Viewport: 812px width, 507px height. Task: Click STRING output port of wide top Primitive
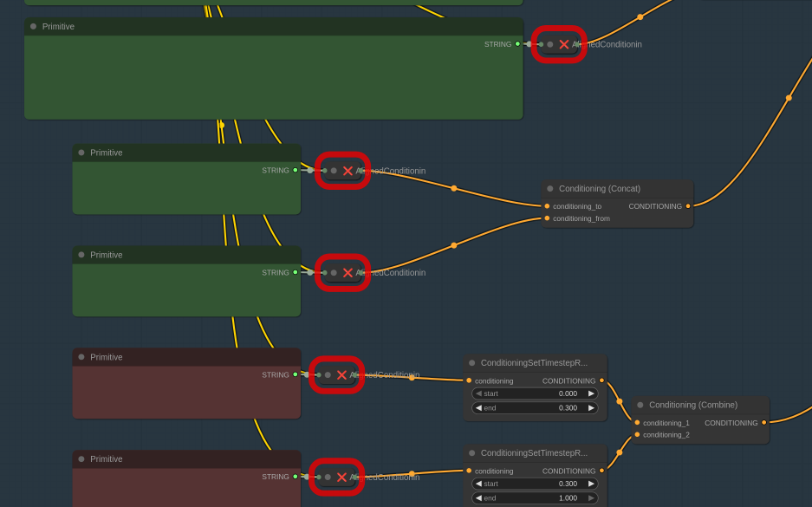[x=517, y=44]
